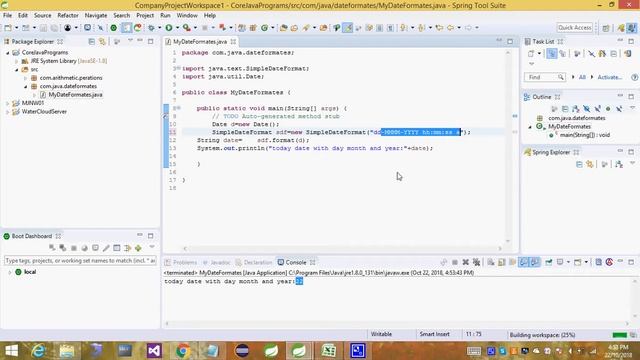640x360 pixels.
Task: Switch to the Spring perspective icon
Action: pyautogui.click(x=621, y=28)
